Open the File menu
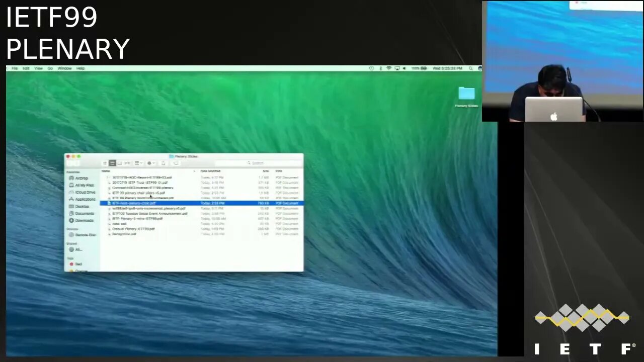This screenshot has width=644, height=362. tap(15, 68)
